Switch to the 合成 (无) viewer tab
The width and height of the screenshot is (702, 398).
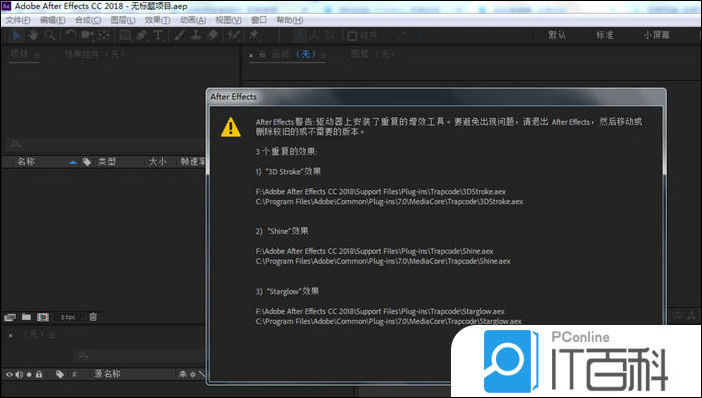pos(294,55)
